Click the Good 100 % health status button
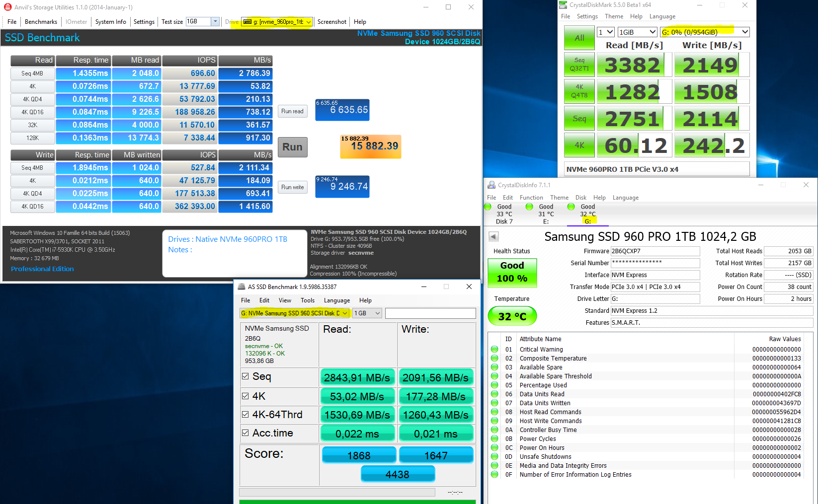The width and height of the screenshot is (818, 504). tap(512, 272)
